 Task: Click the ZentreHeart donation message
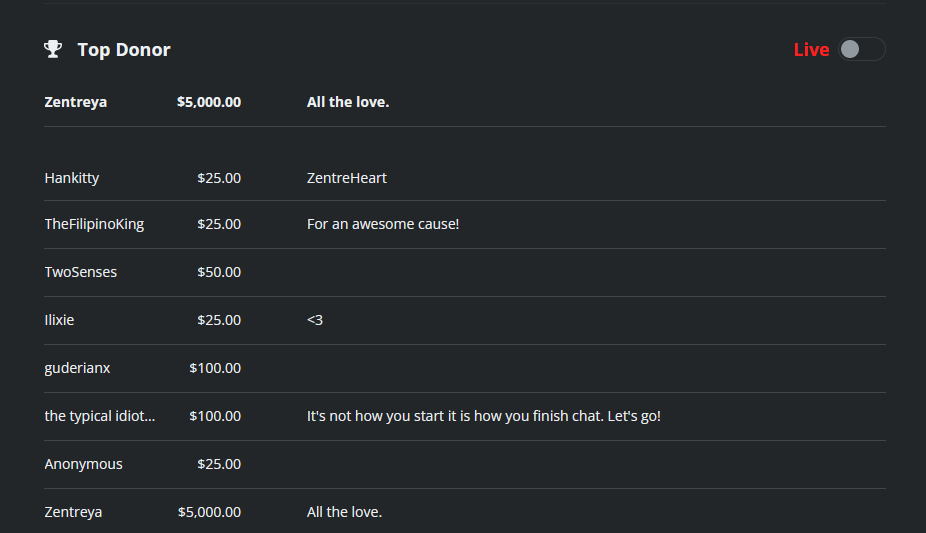346,178
